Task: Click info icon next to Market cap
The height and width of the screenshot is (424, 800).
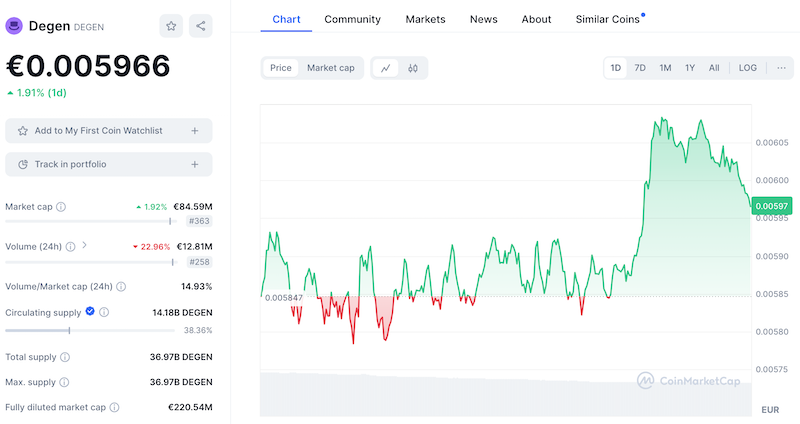Action: click(x=61, y=207)
